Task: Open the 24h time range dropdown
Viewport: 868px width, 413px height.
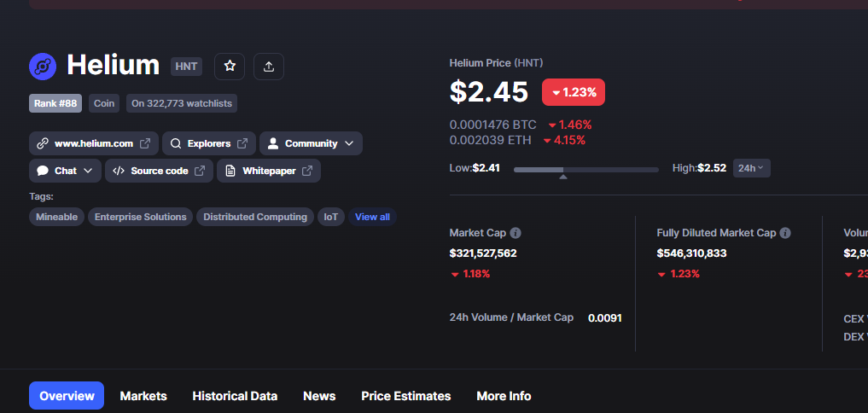Action: coord(752,168)
